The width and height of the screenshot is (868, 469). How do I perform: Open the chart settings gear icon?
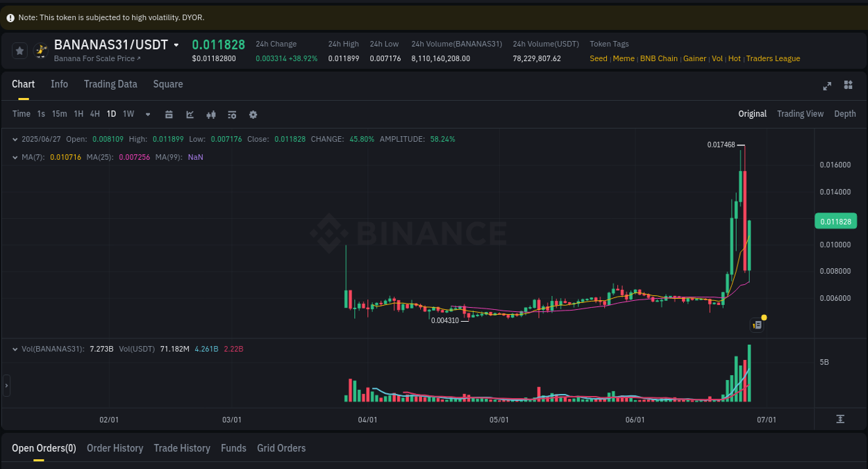pos(253,114)
